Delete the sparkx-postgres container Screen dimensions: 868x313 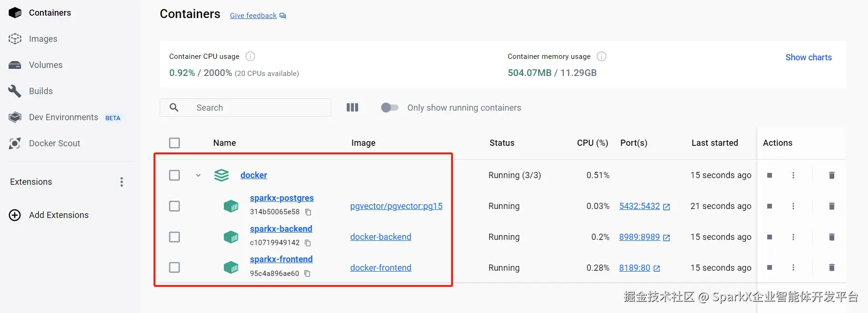pyautogui.click(x=832, y=206)
